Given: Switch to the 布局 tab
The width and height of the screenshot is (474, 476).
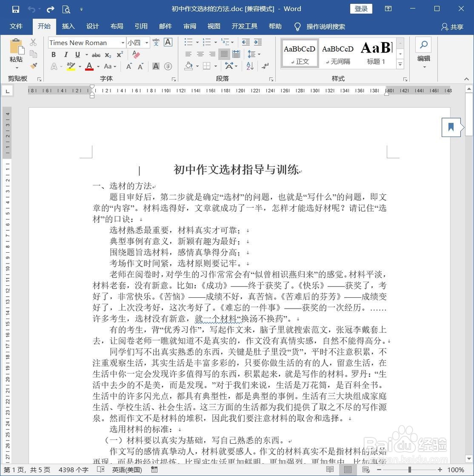Looking at the screenshot, I should click(x=117, y=27).
